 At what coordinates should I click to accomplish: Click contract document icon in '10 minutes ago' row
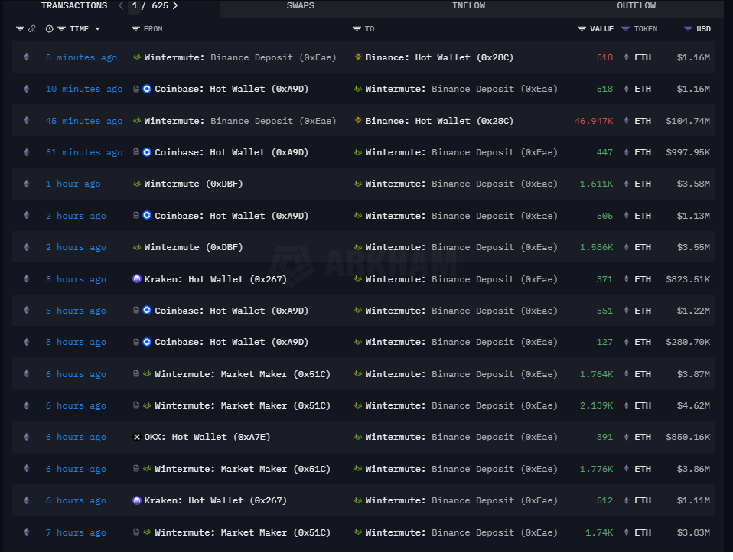[x=136, y=89]
